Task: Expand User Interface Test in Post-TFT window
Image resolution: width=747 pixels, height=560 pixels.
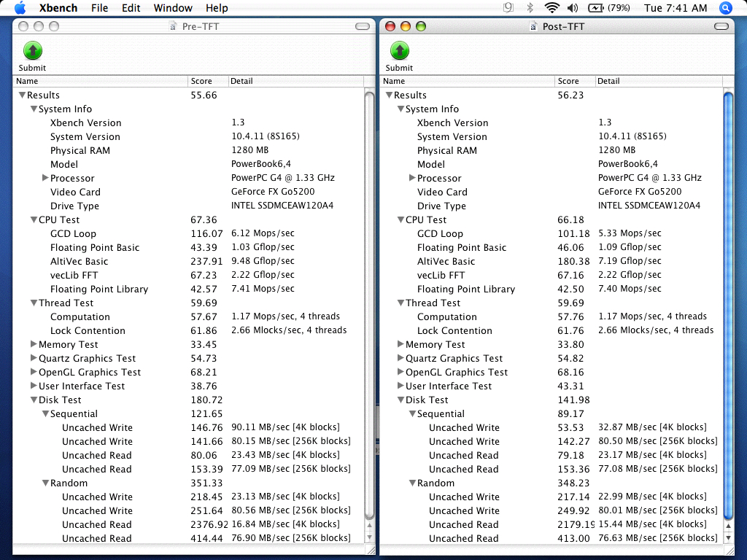Action: pos(400,385)
